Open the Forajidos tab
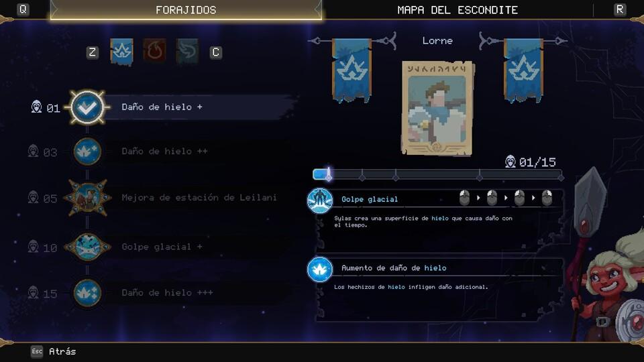 [x=186, y=10]
